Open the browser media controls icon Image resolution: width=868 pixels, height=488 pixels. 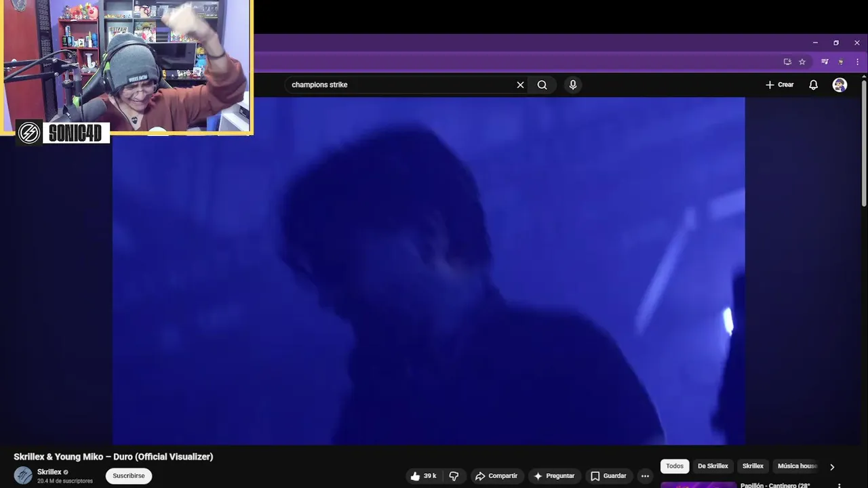click(825, 62)
